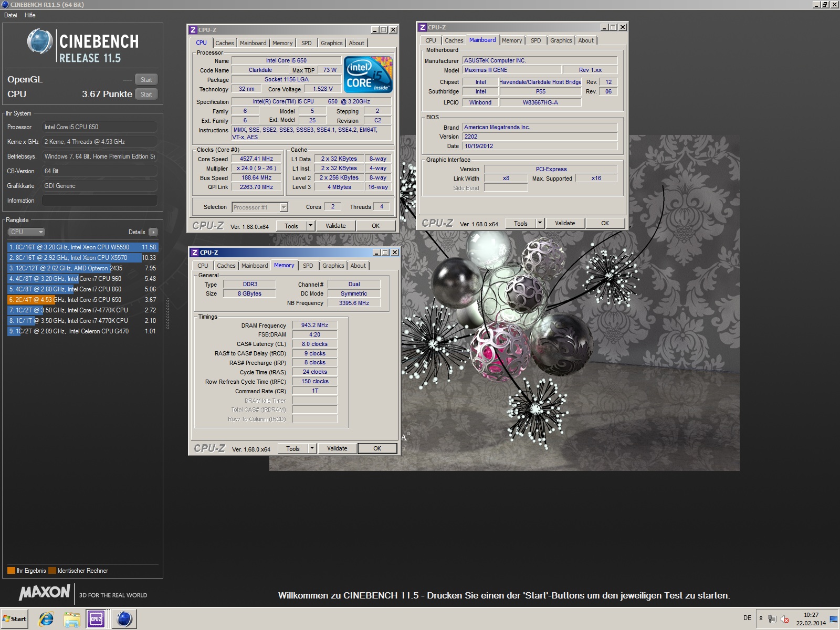Screen dimensions: 840x630
Task: Click Core Speed value 4527.41 MHz
Action: pyautogui.click(x=256, y=159)
